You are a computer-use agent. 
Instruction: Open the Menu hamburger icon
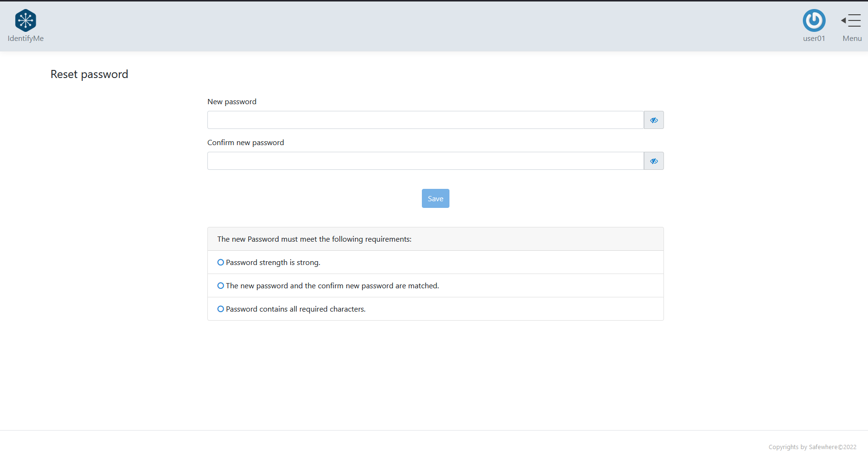[x=851, y=20]
